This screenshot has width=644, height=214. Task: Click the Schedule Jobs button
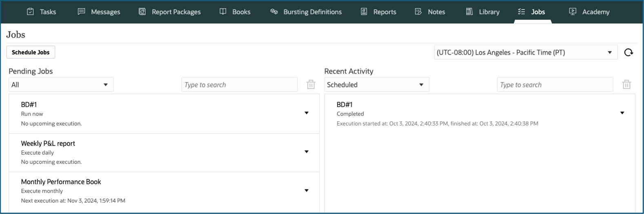(31, 52)
